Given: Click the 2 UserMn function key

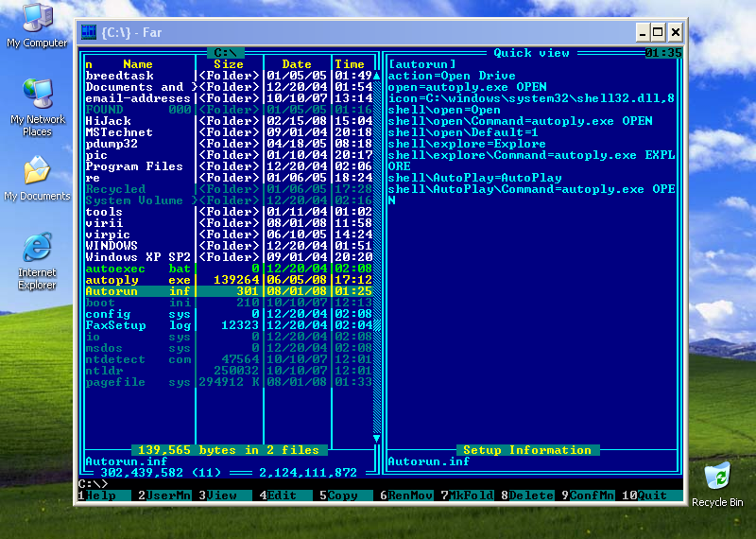Looking at the screenshot, I should pos(164,496).
